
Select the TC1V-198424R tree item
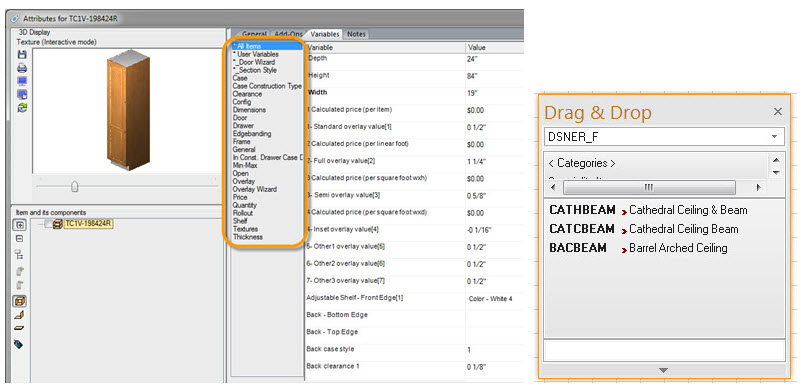coord(88,224)
